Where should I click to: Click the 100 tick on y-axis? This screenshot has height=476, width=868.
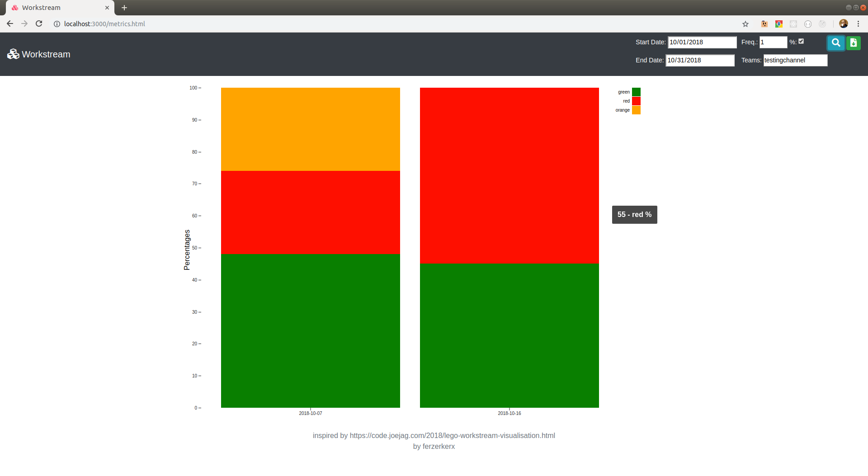pyautogui.click(x=193, y=88)
